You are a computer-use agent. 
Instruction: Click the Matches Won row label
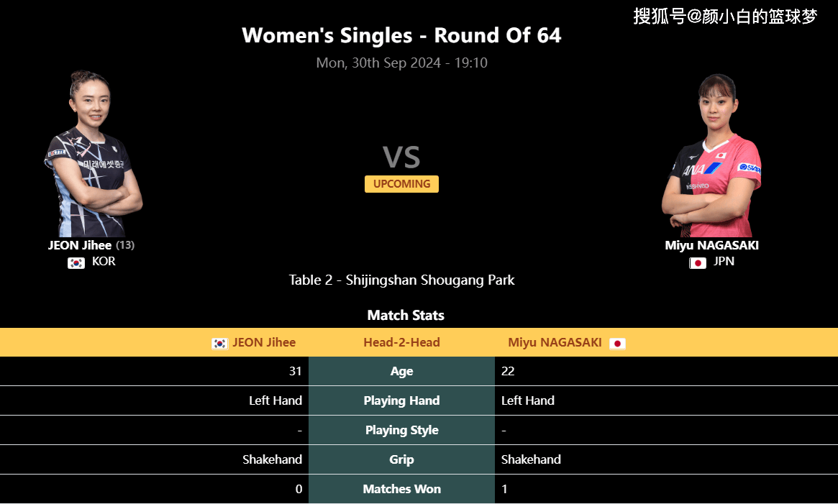pos(401,489)
